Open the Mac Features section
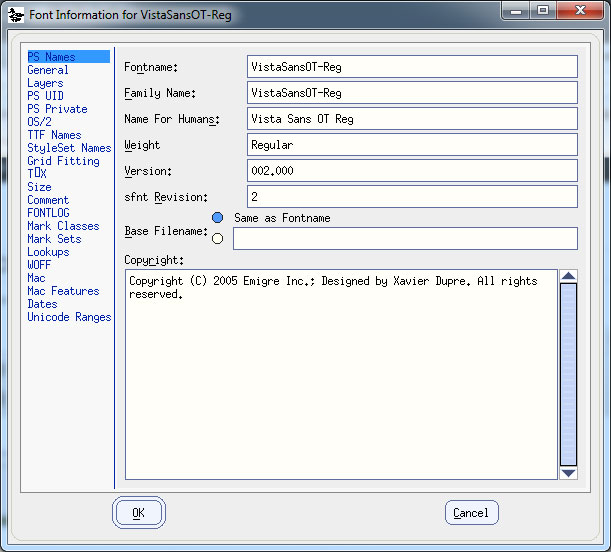 click(x=63, y=291)
